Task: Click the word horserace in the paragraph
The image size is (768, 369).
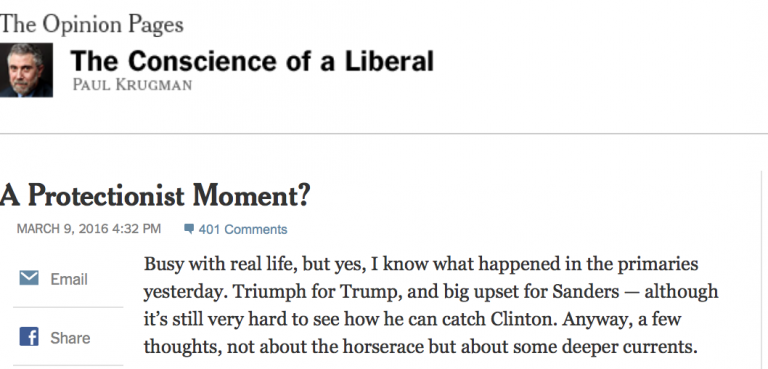Action: (384, 347)
